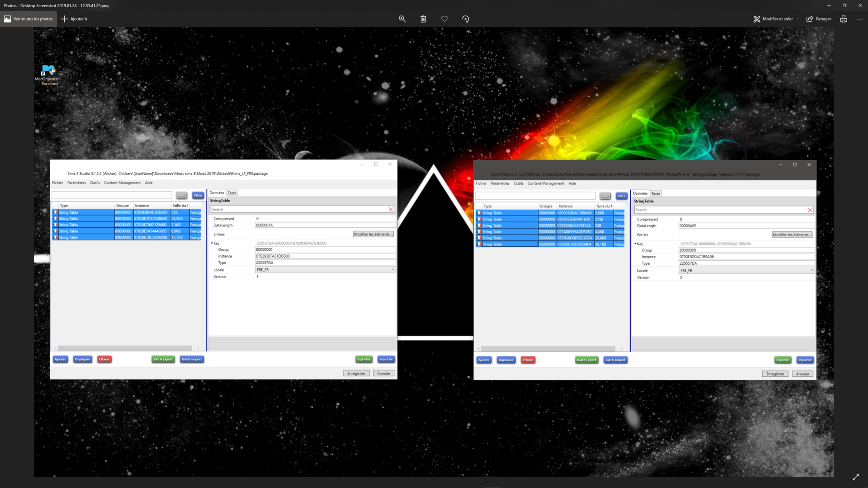This screenshot has width=868, height=488.
Task: Click green Exporter button in TURBODRIVER window
Action: (783, 360)
